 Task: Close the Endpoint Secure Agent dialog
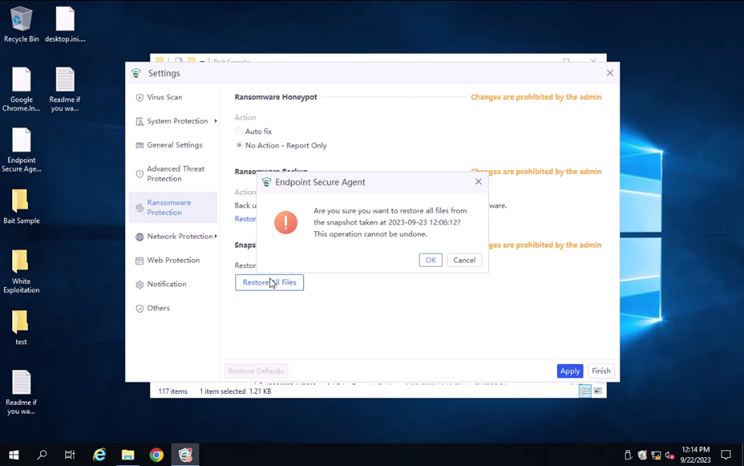tap(478, 182)
